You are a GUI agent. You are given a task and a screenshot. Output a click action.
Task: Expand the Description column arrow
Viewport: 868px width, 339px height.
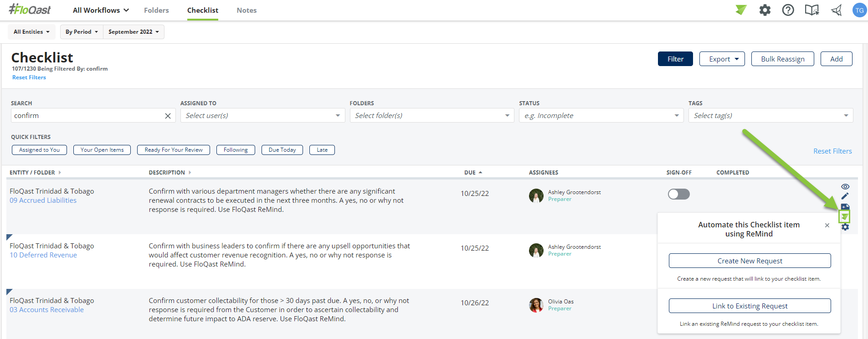point(190,173)
